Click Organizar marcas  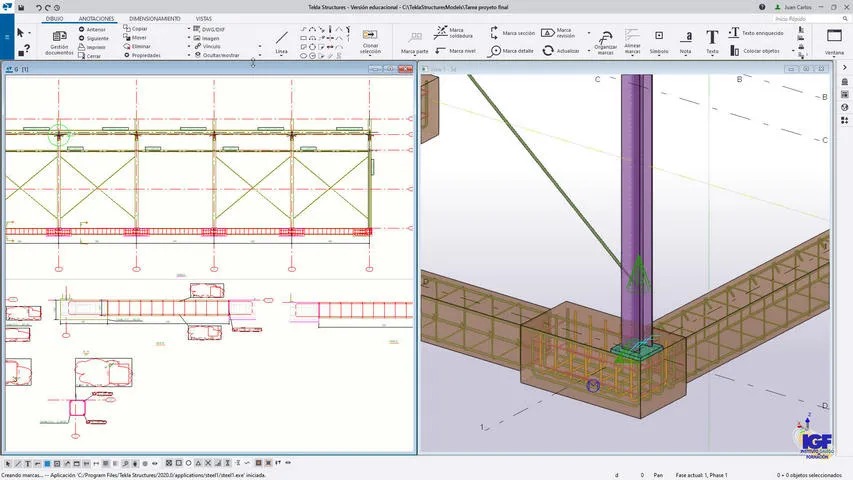click(605, 42)
